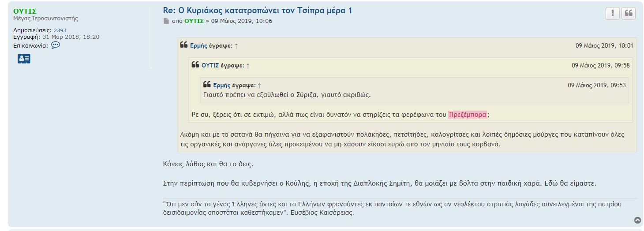Open ΟΥΤΙΣ profile in nested quote header

pyautogui.click(x=210, y=66)
